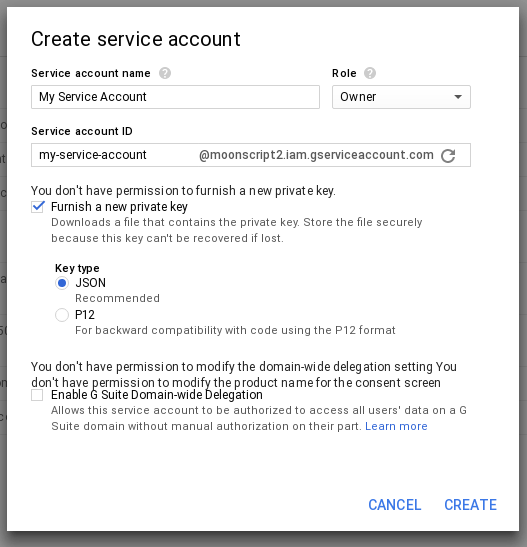Click the my-service-account ID text field
The width and height of the screenshot is (527, 547).
pos(115,155)
